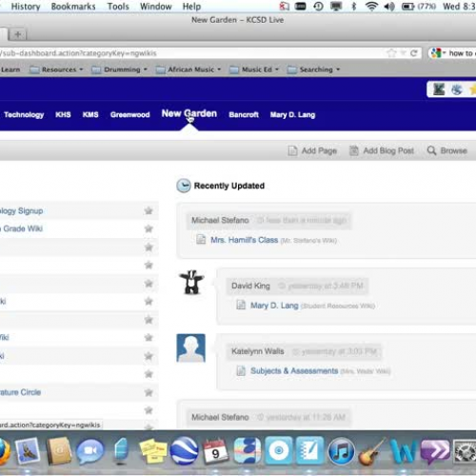Open iTunes from the dock

coord(341,451)
